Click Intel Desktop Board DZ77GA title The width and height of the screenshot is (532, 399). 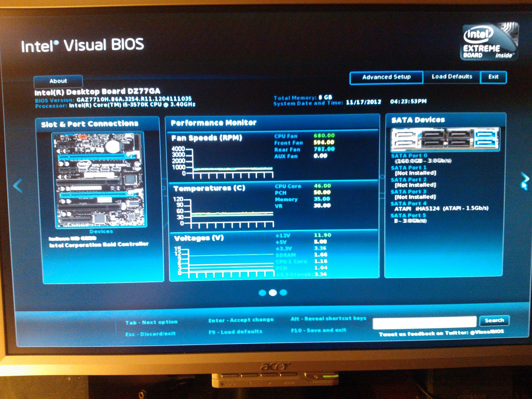tap(97, 92)
